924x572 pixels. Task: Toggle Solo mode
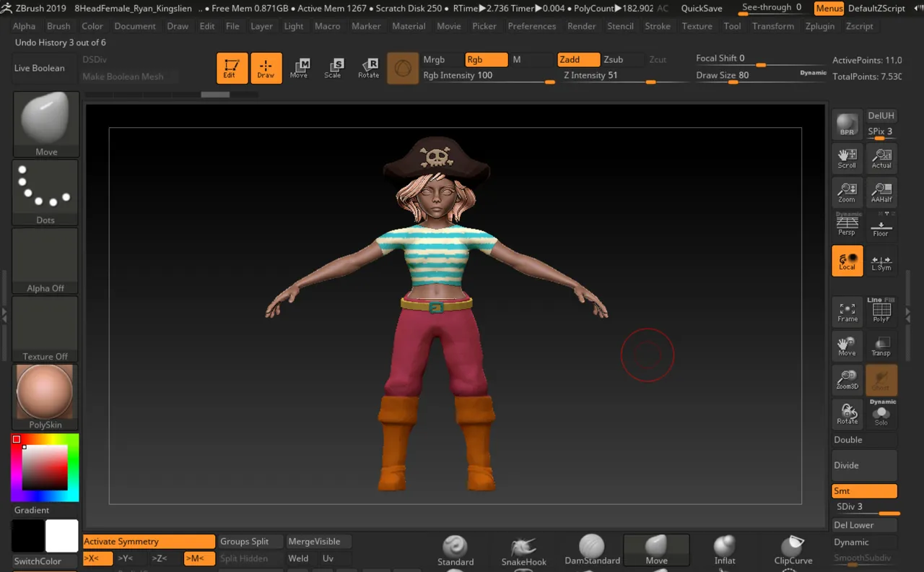[881, 413]
